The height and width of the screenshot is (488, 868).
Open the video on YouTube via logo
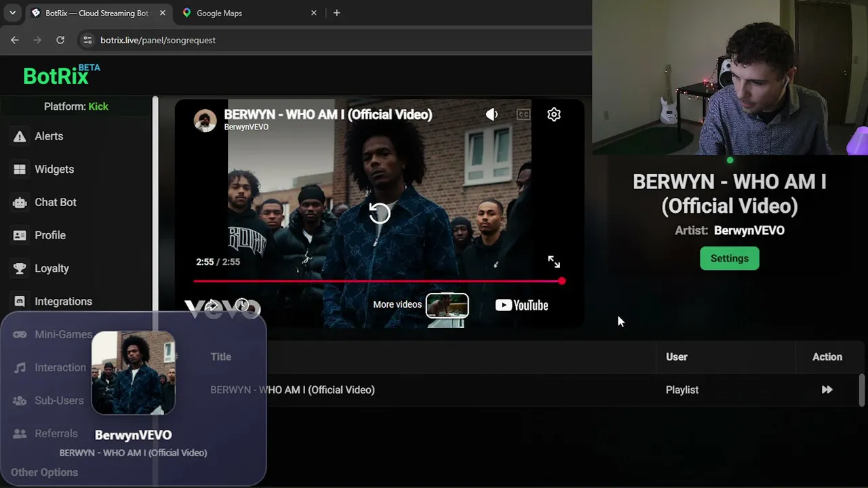point(521,305)
